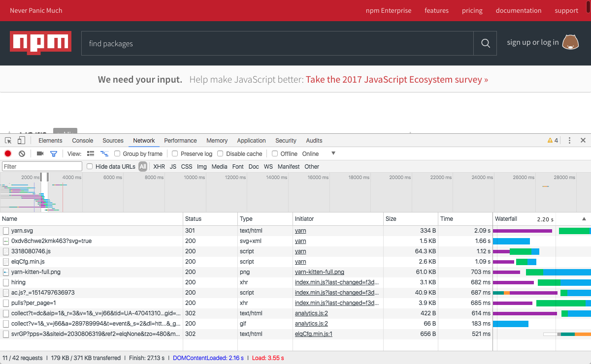Open the Memory tab
The width and height of the screenshot is (591, 364).
(217, 141)
